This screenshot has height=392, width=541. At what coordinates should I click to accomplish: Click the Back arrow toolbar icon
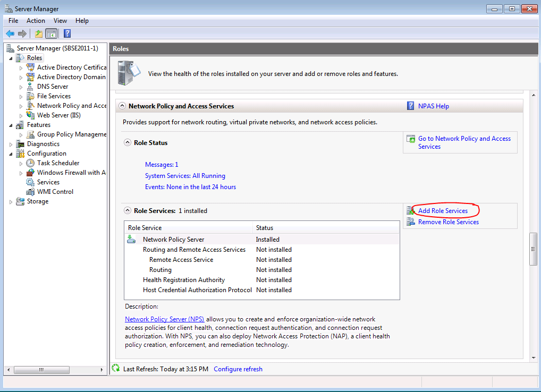pyautogui.click(x=10, y=34)
